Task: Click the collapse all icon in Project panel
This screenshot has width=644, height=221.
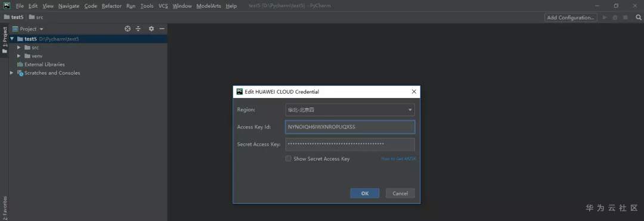Action: [138, 29]
